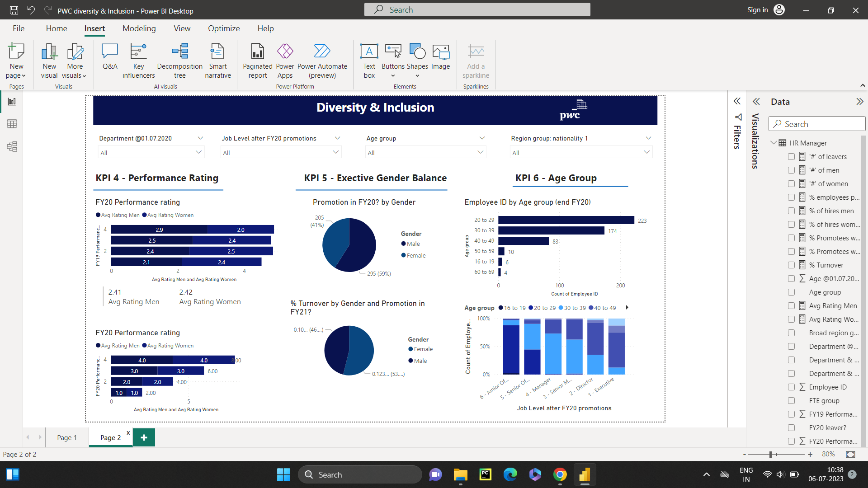Collapse the HR Manager table in Data pane
Image resolution: width=868 pixels, height=488 pixels.
[x=774, y=143]
